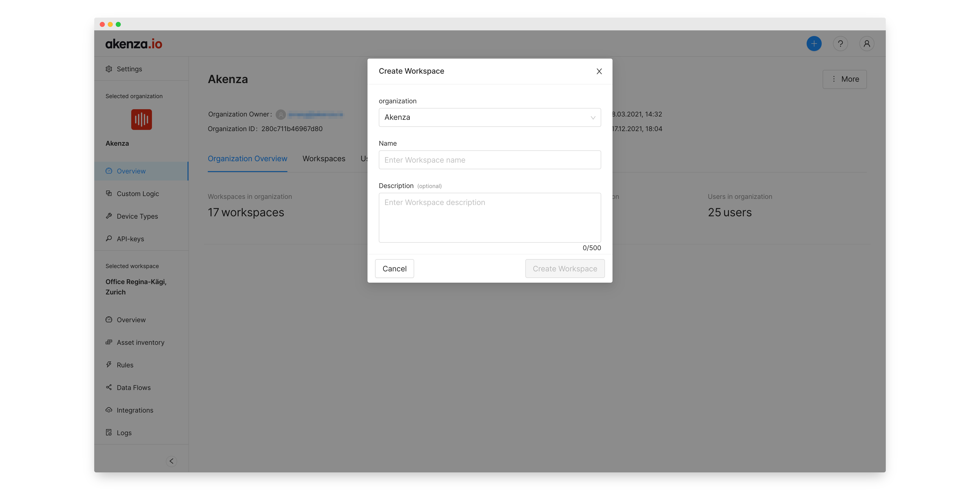Viewport: 980px width, 490px height.
Task: Click the Settings gear icon
Action: pos(109,69)
